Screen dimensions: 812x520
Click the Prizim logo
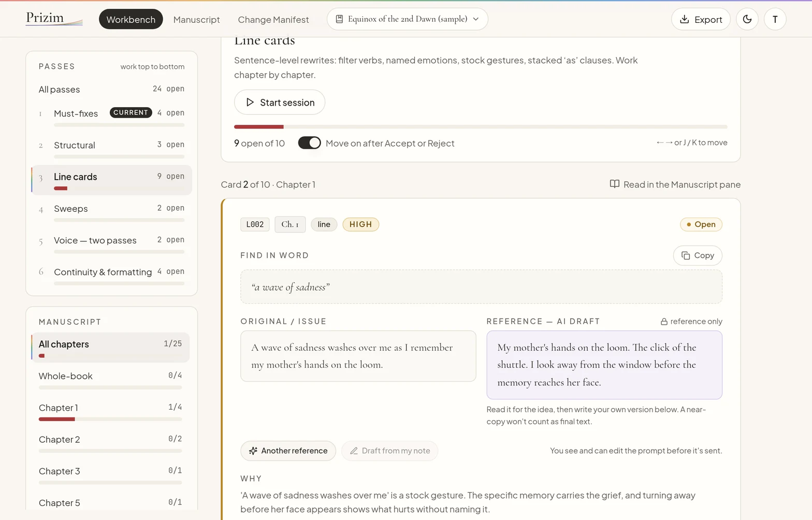tap(54, 19)
